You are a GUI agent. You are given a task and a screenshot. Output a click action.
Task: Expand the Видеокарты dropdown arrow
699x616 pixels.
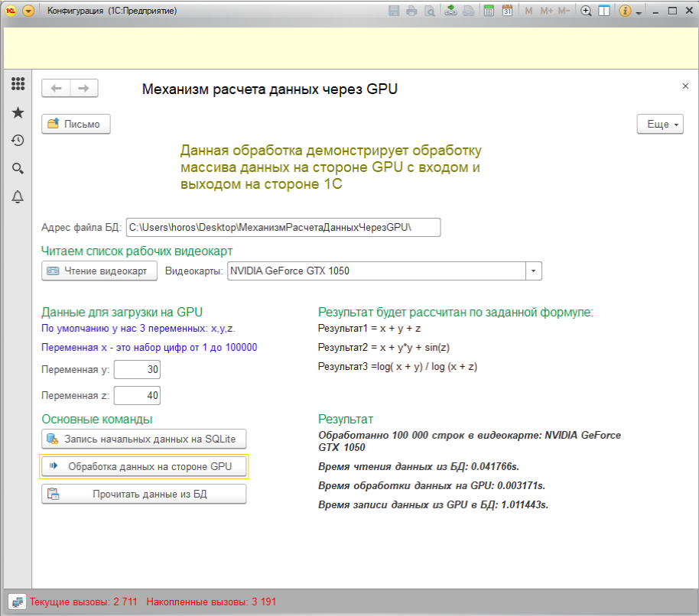coord(534,271)
